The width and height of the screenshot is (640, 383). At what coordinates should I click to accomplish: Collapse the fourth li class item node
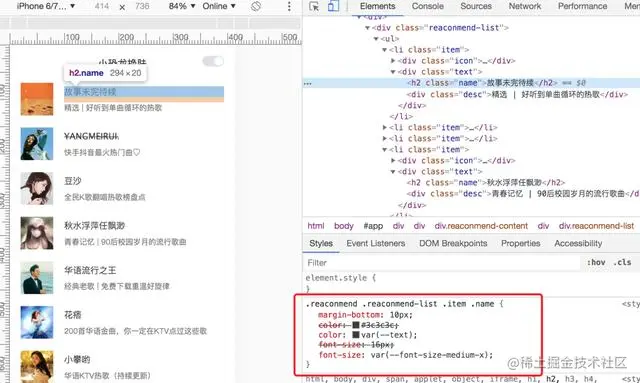pyautogui.click(x=384, y=149)
